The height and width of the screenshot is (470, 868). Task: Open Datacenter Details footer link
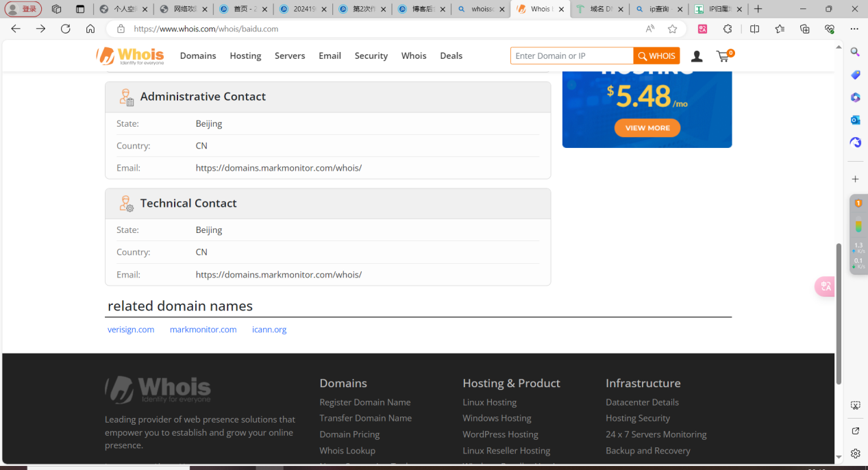pyautogui.click(x=643, y=402)
